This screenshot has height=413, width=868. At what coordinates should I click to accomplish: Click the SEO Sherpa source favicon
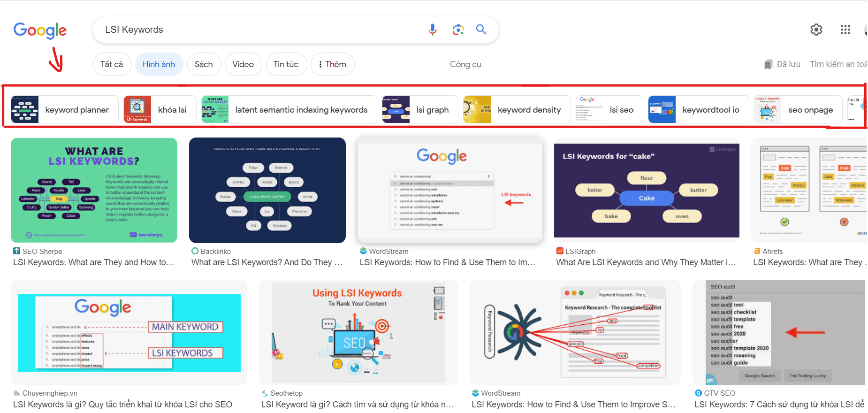coord(16,251)
